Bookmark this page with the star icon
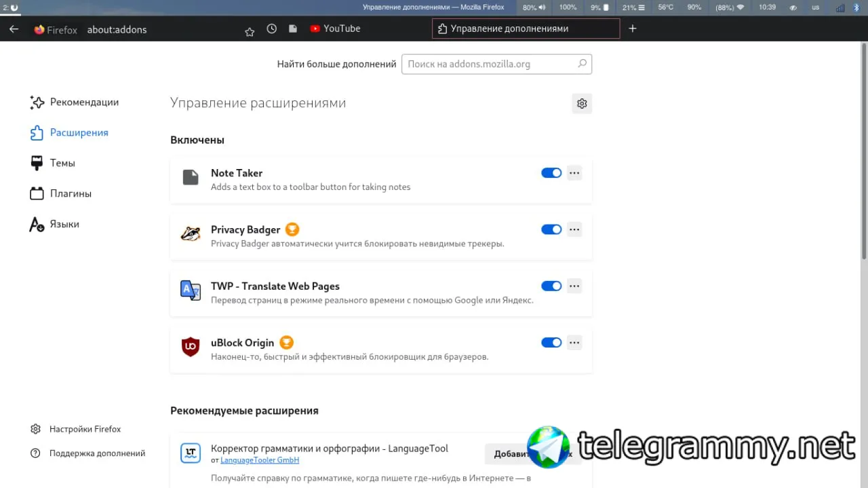This screenshot has height=488, width=868. click(x=250, y=32)
